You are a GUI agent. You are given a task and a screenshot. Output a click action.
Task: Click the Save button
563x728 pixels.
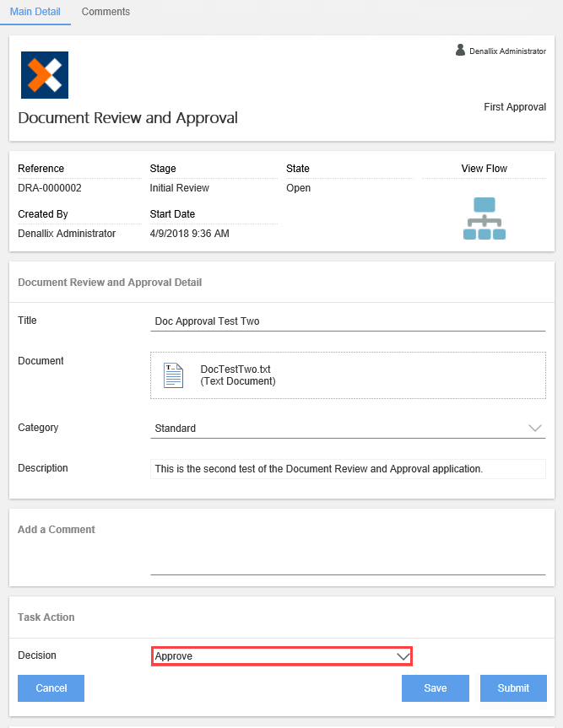point(435,688)
